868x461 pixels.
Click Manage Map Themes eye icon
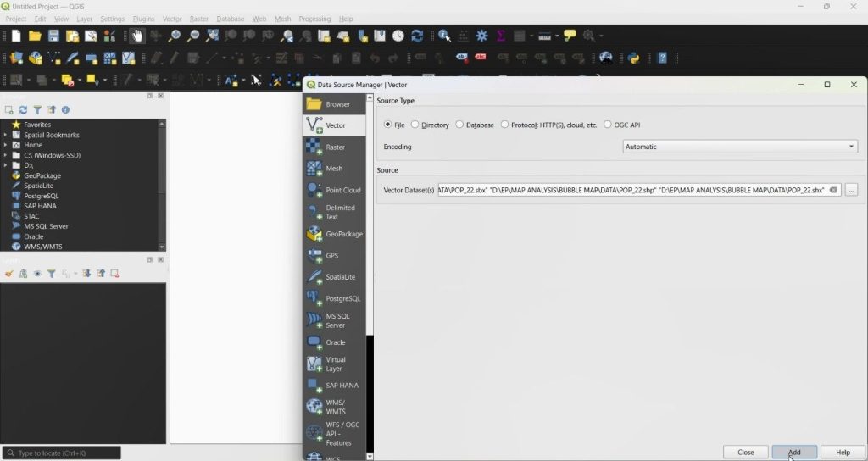37,274
